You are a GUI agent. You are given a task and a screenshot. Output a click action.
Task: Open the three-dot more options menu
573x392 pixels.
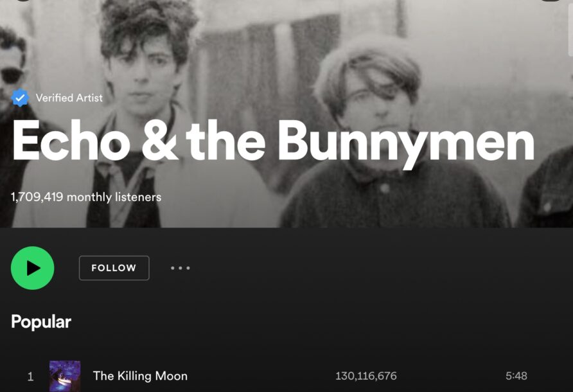click(180, 268)
